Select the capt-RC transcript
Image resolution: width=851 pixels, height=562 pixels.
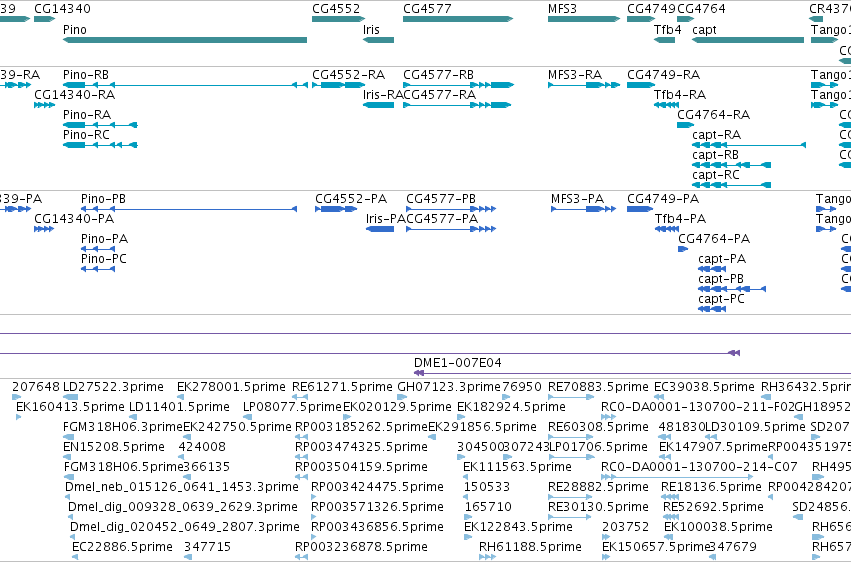click(732, 186)
